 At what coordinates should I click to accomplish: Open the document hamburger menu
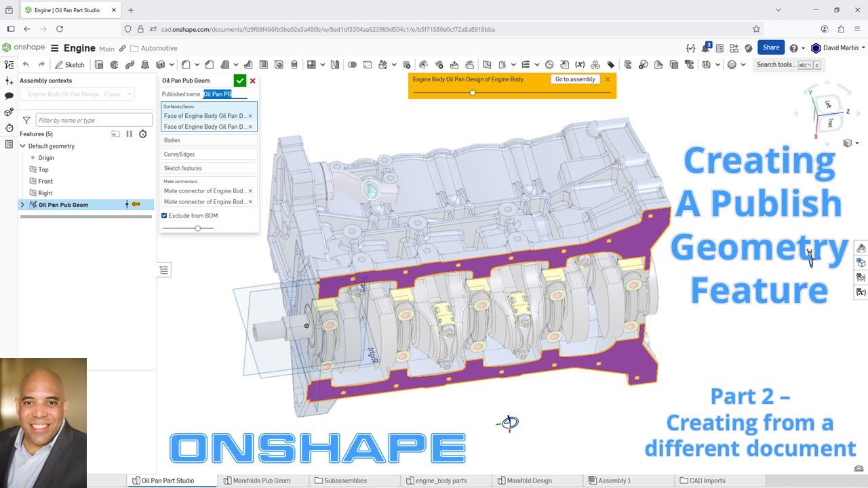click(x=55, y=48)
